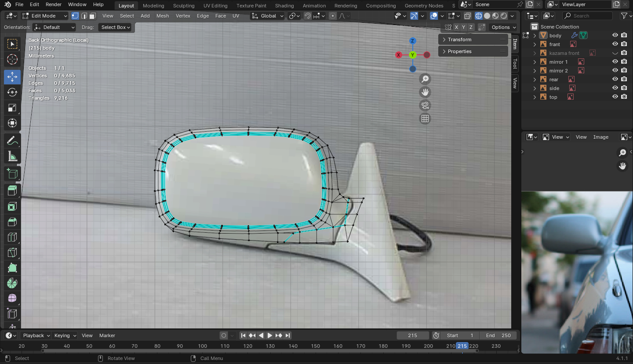
Task: Show the kazama front object
Action: click(615, 53)
